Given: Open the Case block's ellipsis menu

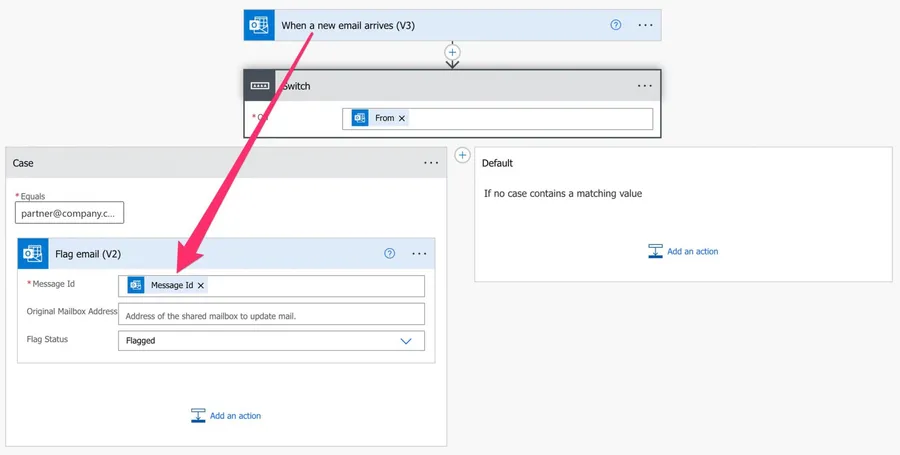Looking at the screenshot, I should [431, 163].
